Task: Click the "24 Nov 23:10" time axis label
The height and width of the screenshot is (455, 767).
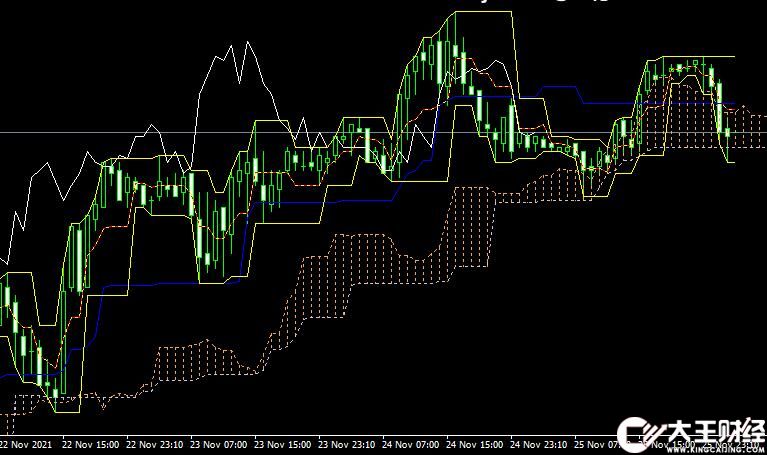Action: coord(539,445)
